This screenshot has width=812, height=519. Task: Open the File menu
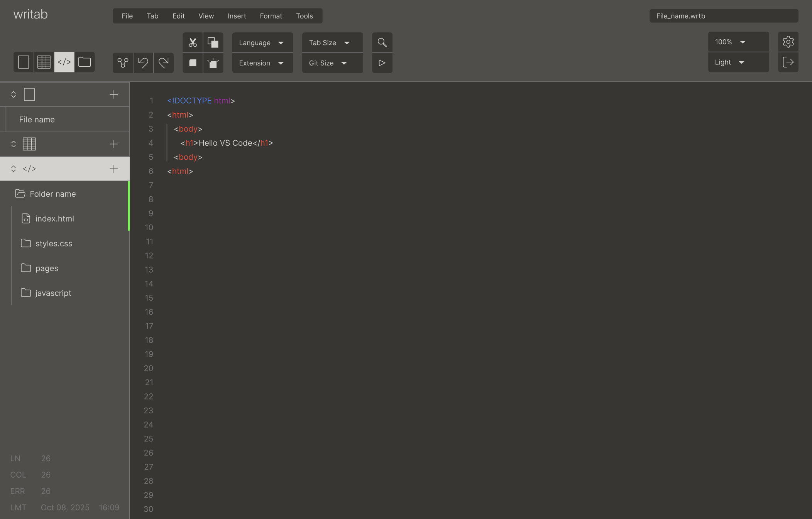coord(127,16)
